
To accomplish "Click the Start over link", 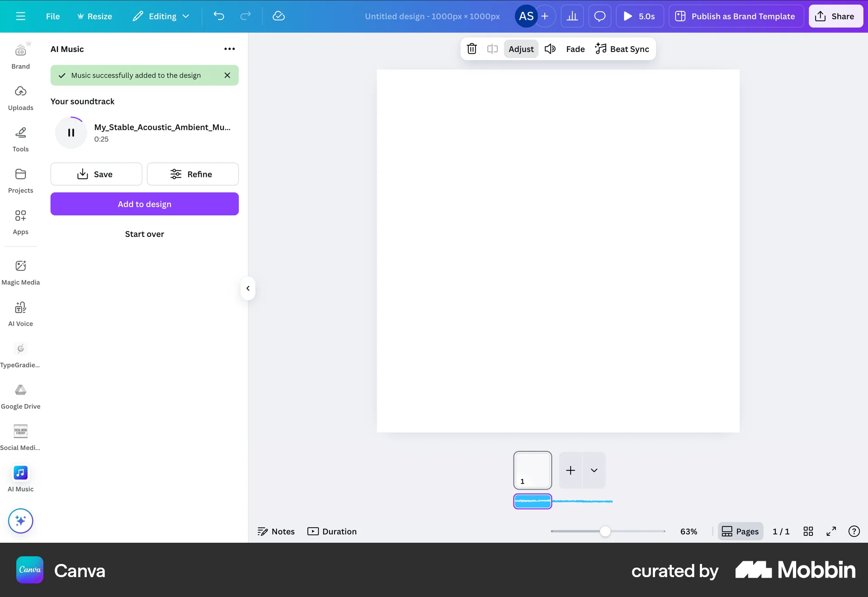I will [x=144, y=234].
